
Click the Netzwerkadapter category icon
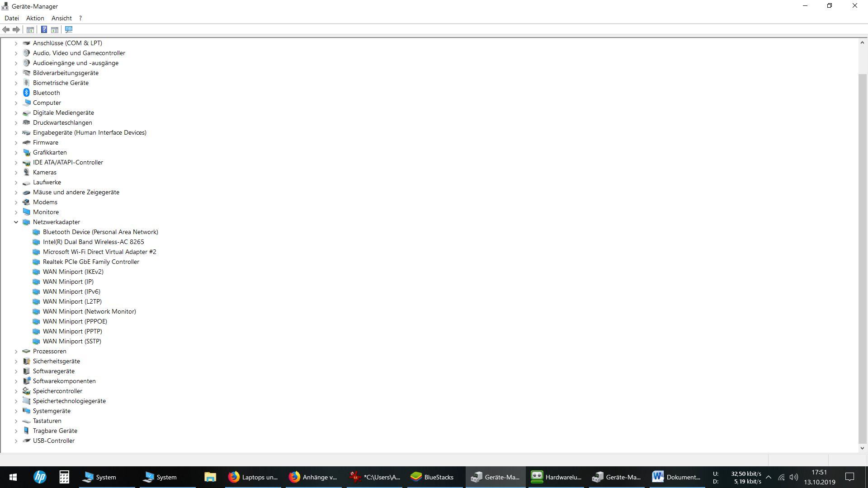[26, 222]
